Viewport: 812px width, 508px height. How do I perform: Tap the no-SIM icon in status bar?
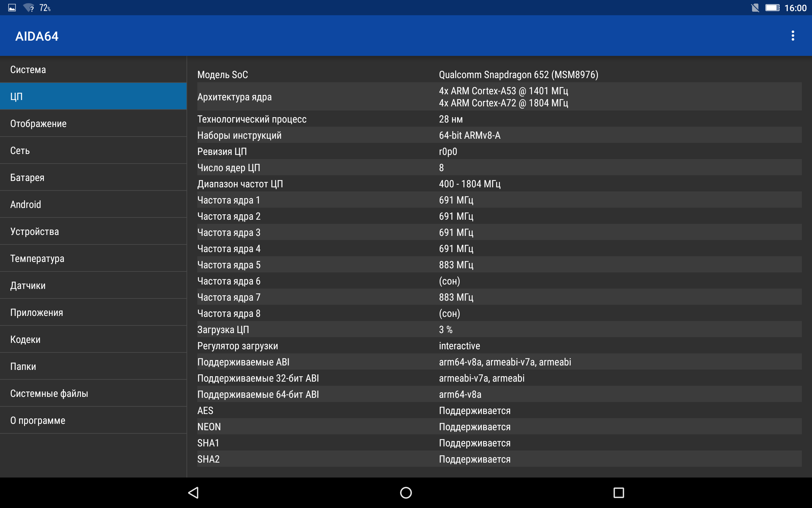[755, 8]
